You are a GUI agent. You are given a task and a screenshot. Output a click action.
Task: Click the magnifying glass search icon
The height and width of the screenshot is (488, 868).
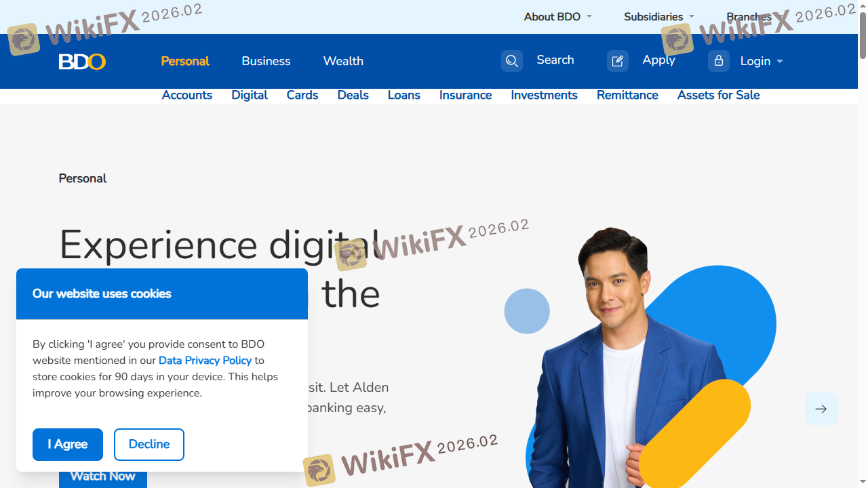pyautogui.click(x=512, y=61)
